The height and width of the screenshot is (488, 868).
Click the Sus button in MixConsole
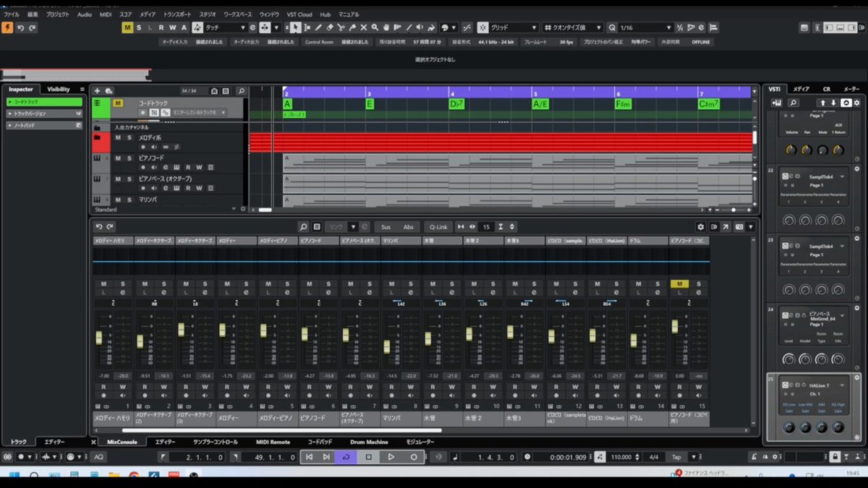coord(386,227)
